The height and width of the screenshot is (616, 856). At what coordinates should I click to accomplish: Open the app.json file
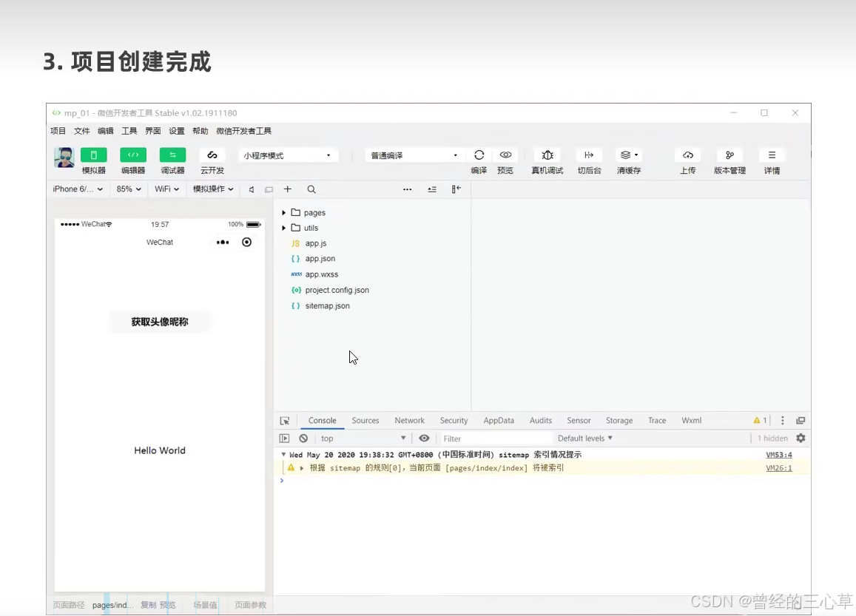coord(320,259)
